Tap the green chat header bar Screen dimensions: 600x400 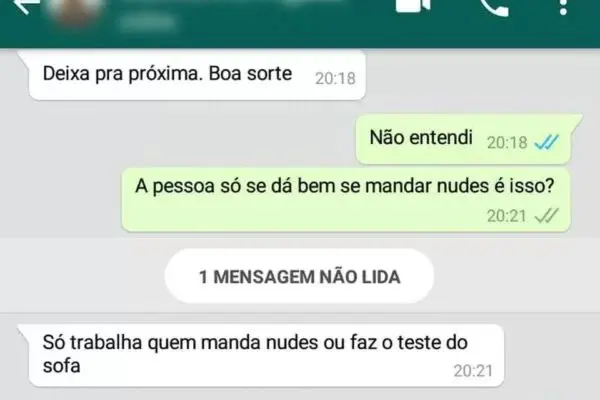pos(300,24)
